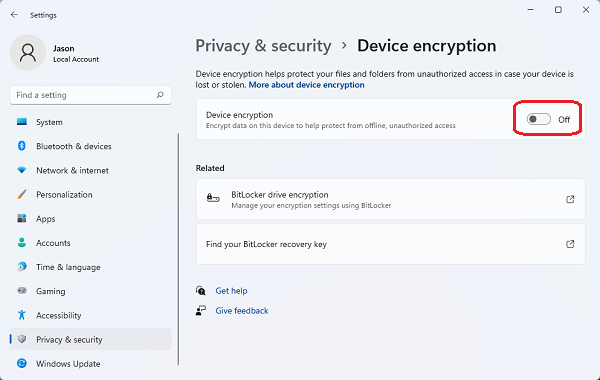This screenshot has width=600, height=380.
Task: Click the Time & language globe icon
Action: click(x=22, y=266)
